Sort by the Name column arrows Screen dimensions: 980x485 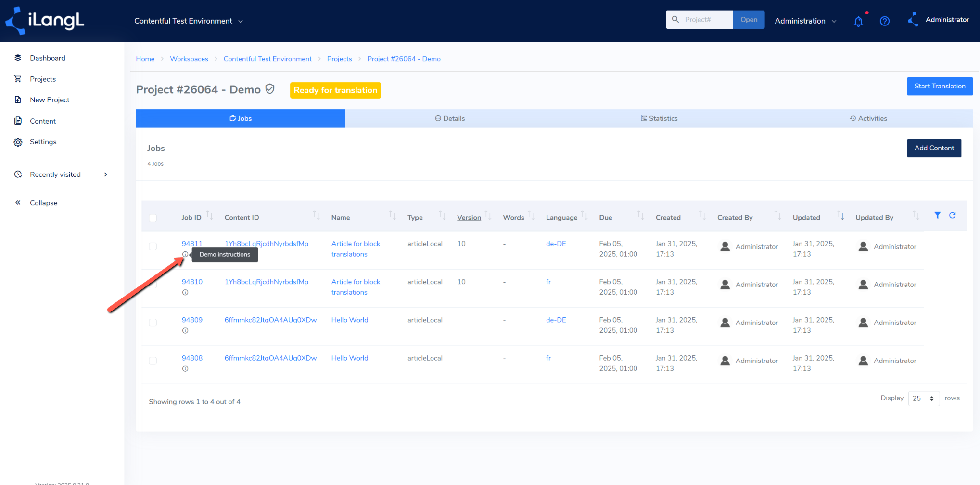point(393,215)
